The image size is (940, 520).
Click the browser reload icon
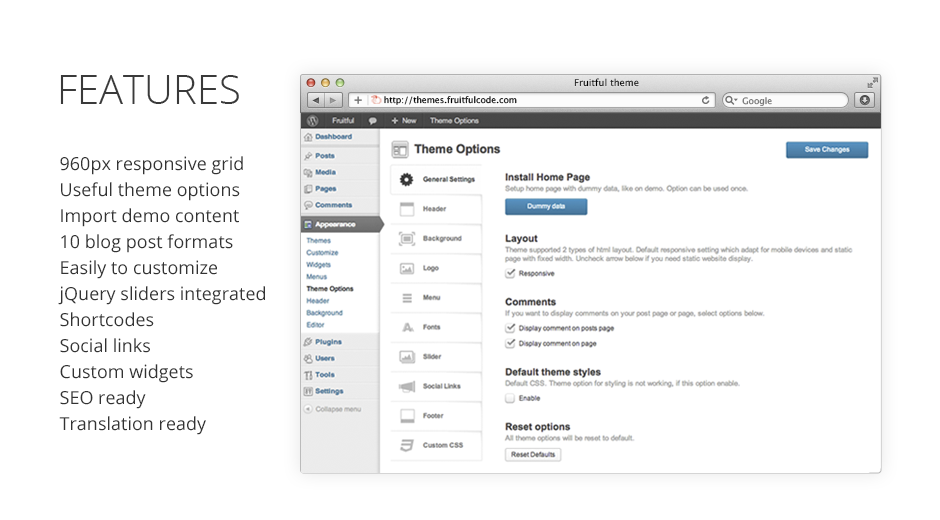706,100
